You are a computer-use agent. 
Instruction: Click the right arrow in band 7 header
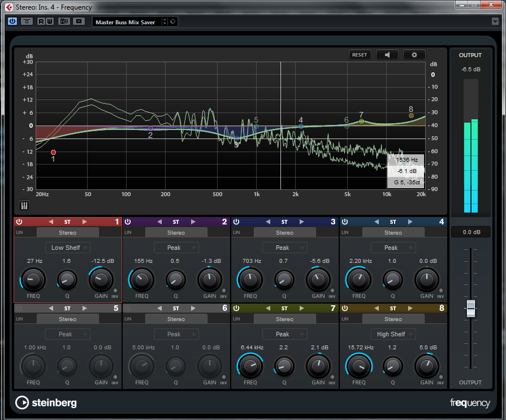coord(301,308)
